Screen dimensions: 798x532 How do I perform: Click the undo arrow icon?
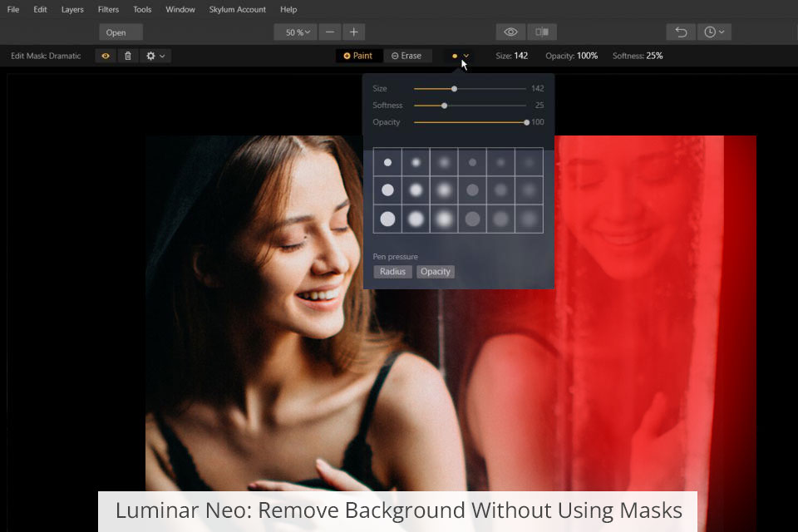[x=681, y=32]
